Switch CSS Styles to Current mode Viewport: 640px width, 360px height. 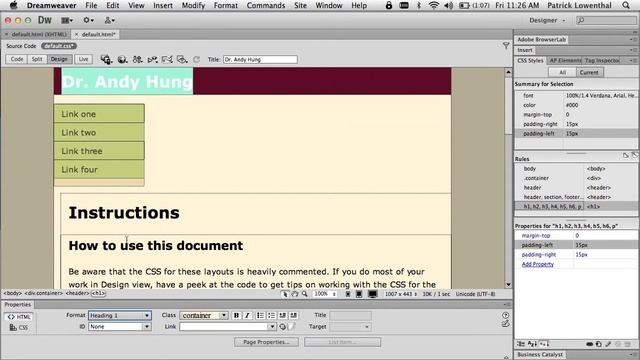coord(589,72)
